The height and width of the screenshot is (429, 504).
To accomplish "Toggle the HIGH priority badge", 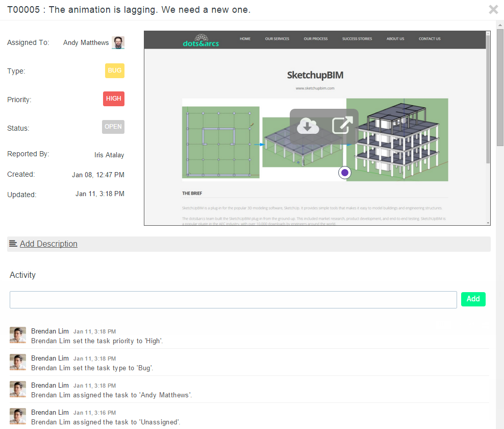I will [x=113, y=99].
